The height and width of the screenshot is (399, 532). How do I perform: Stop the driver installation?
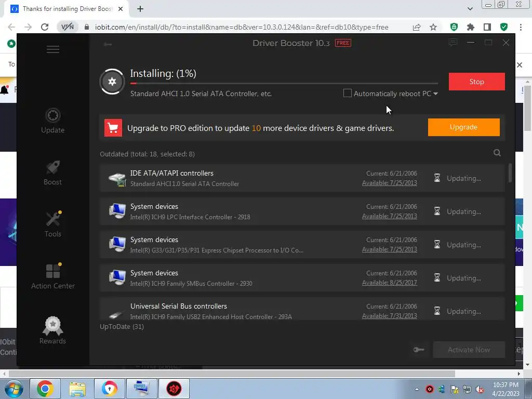point(477,82)
